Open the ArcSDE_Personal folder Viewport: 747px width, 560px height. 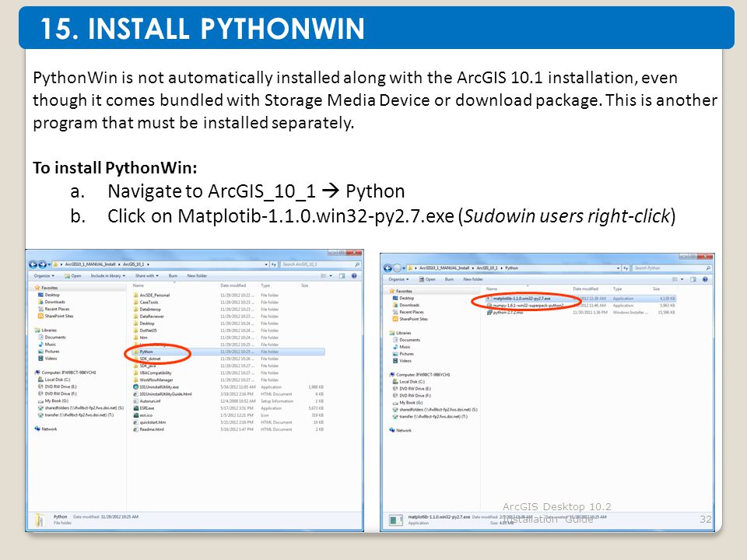(x=152, y=296)
